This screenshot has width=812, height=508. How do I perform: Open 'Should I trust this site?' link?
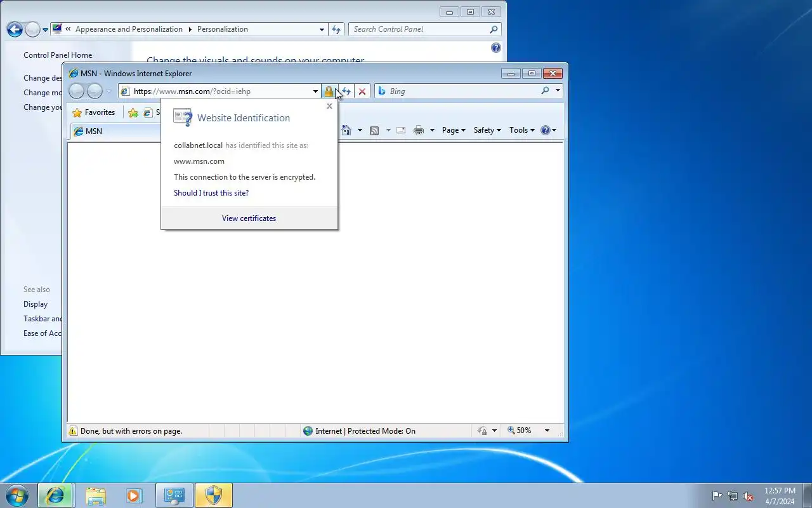click(211, 193)
